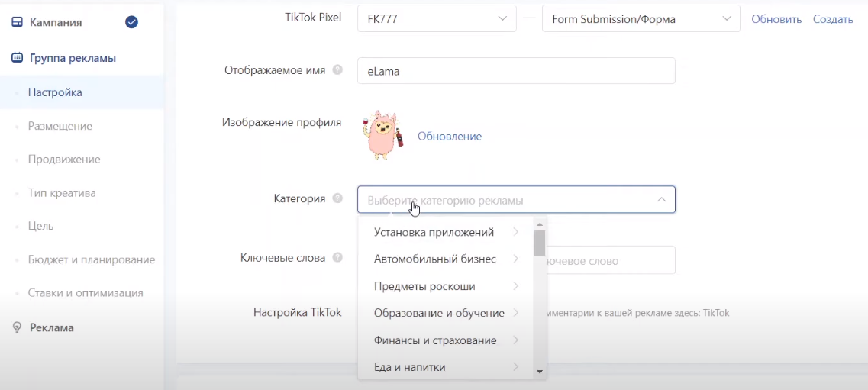Click help icon beside Ключевые слова
The width and height of the screenshot is (868, 390).
tap(337, 258)
